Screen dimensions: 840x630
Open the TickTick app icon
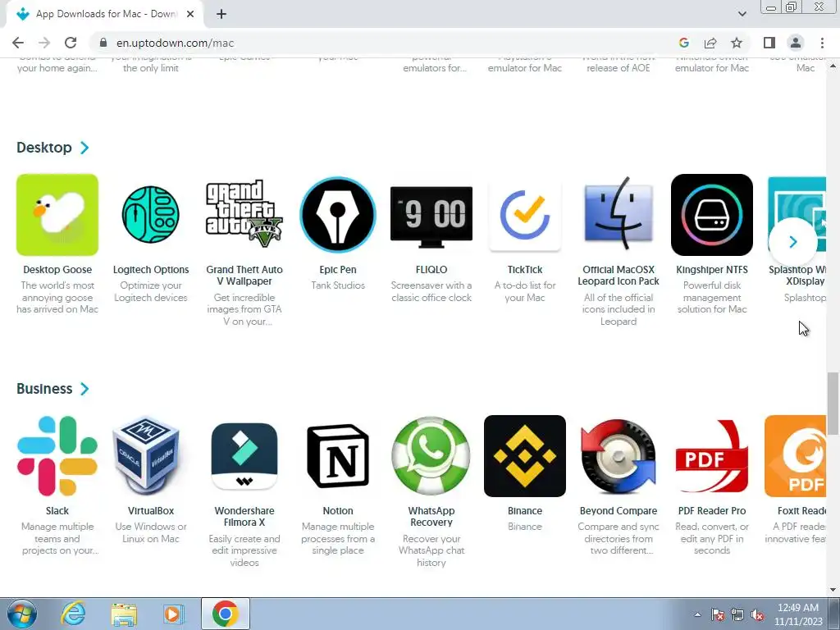pos(525,215)
